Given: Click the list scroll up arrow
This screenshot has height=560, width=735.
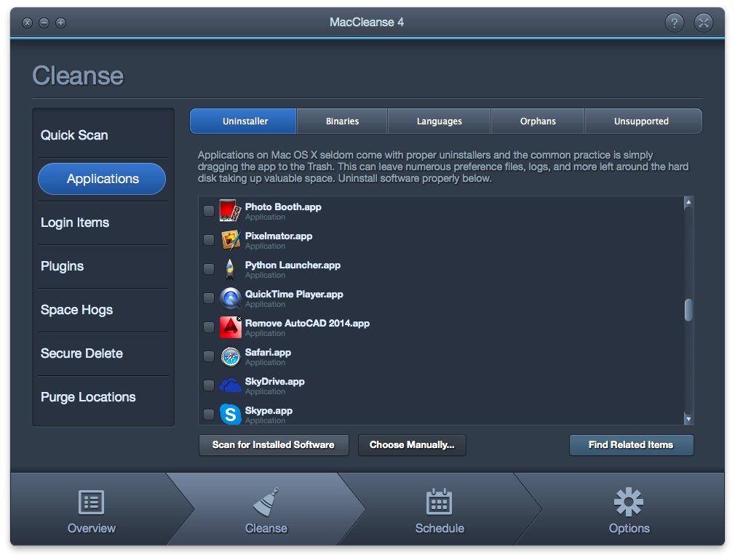Looking at the screenshot, I should [688, 202].
